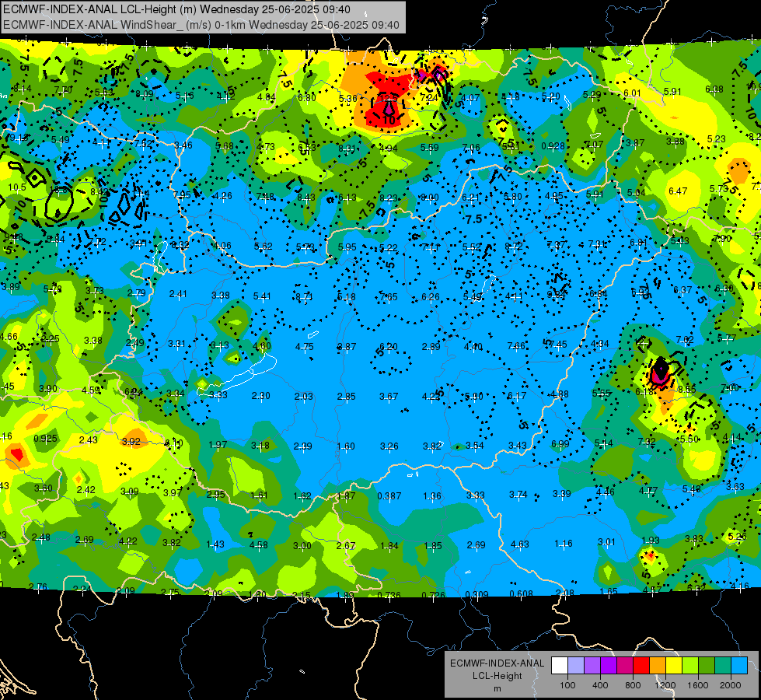Click legend tick label 1200
761x700 pixels.
[x=665, y=685]
